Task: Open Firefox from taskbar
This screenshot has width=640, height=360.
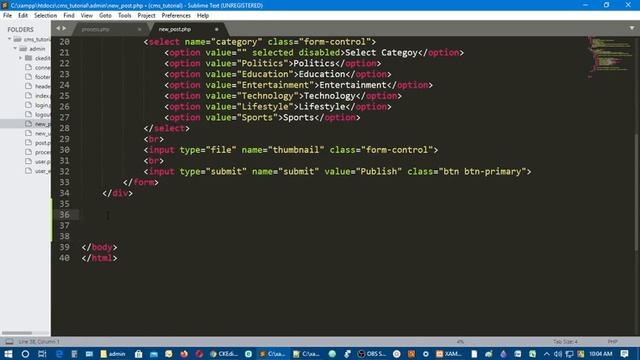Action: coord(184,354)
